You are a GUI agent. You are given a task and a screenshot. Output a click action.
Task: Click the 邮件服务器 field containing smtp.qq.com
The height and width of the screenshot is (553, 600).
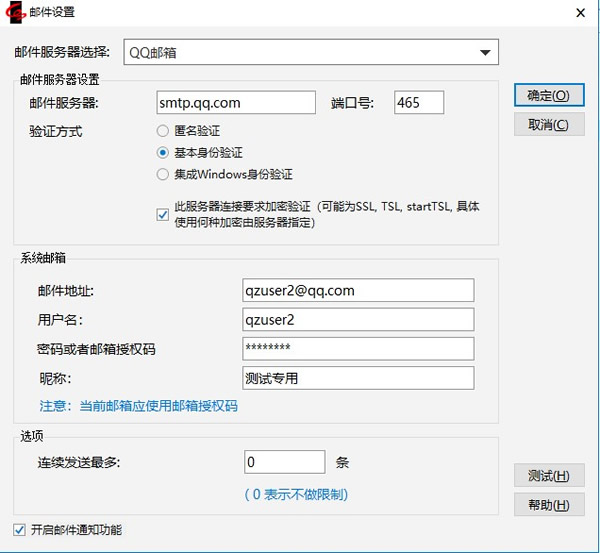[x=236, y=102]
